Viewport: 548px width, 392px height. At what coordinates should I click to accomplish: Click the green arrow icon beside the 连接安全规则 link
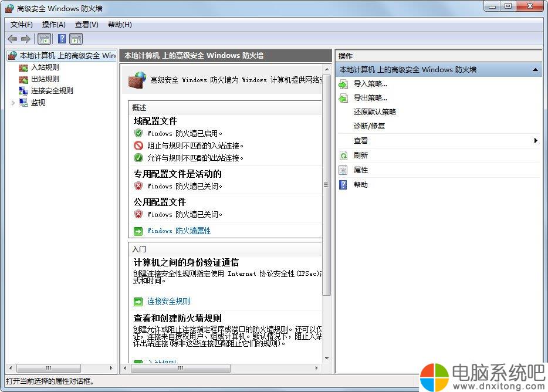pos(138,302)
